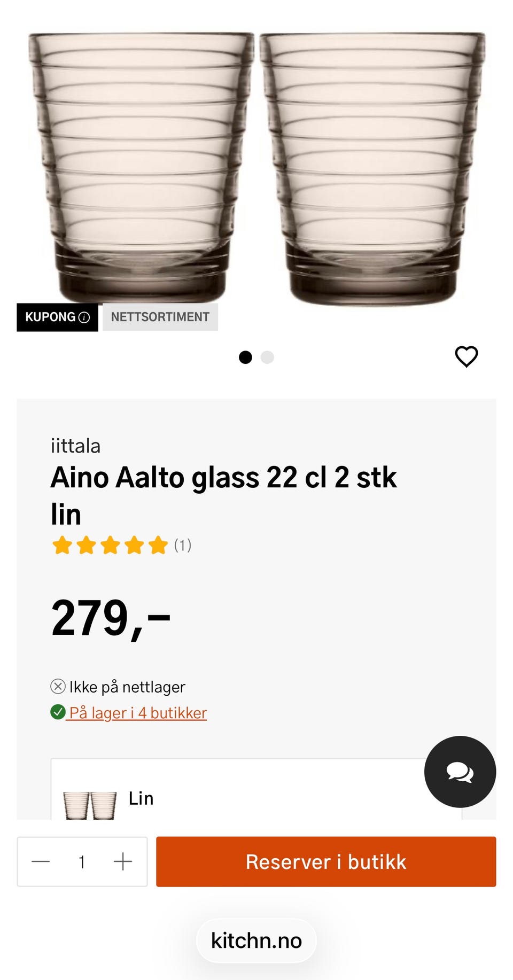Select the first image carousel dot
Image resolution: width=513 pixels, height=980 pixels.
[245, 357]
